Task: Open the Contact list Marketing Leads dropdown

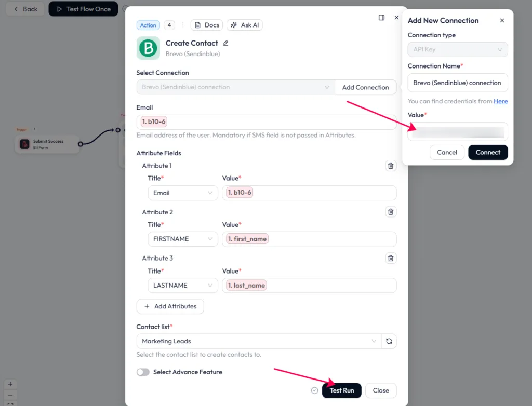Action: (259, 341)
